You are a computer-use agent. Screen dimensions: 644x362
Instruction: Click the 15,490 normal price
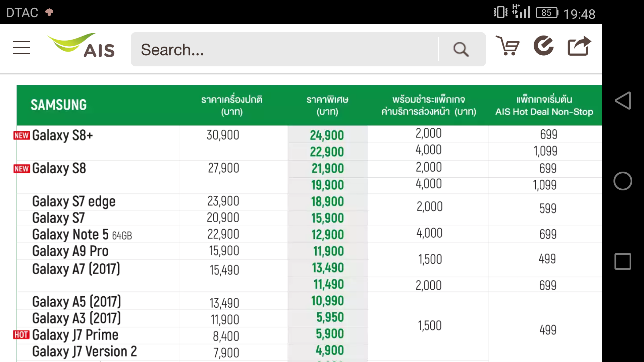pos(224,270)
